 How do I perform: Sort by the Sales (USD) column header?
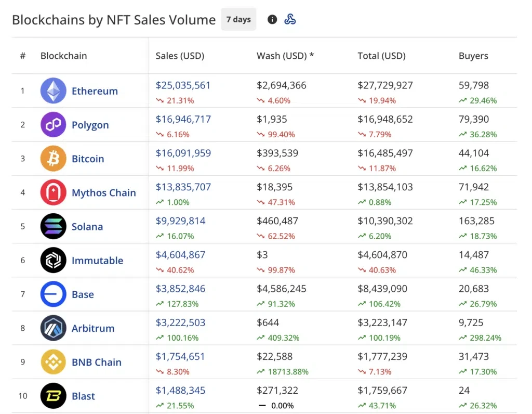tap(180, 56)
